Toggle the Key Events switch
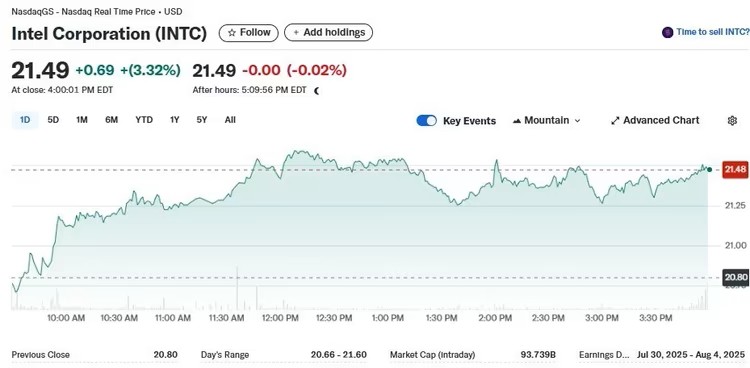Image resolution: width=750 pixels, height=368 pixels. pos(426,121)
